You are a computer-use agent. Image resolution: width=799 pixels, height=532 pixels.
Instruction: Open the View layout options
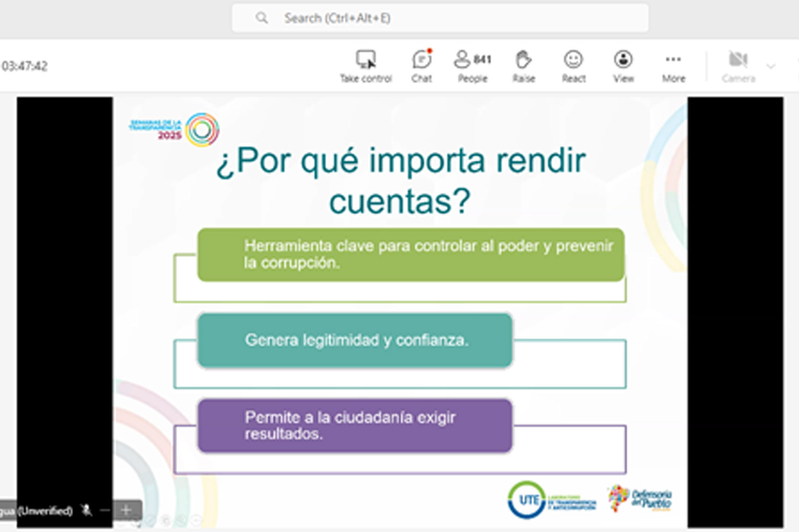point(623,66)
